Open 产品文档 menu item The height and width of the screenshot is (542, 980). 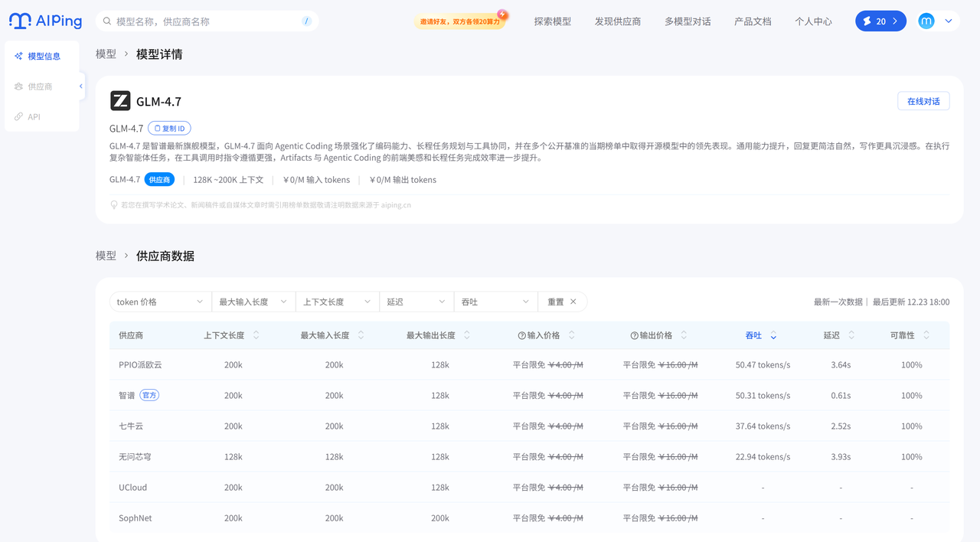[x=753, y=21]
